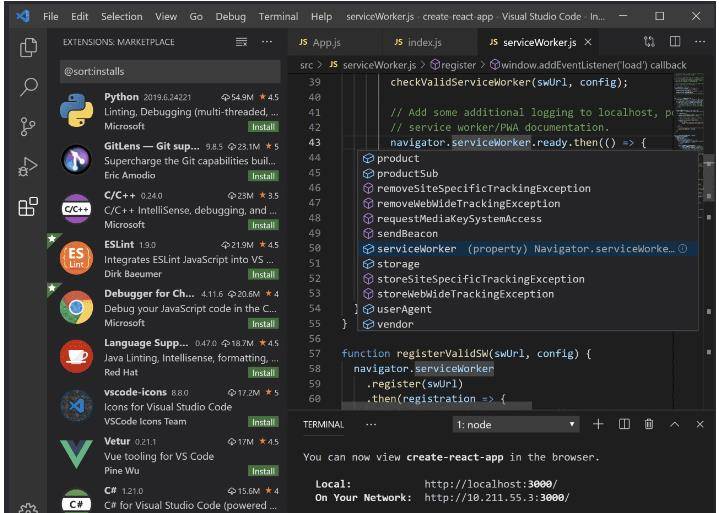Open the File menu
The height and width of the screenshot is (513, 719).
tap(50, 17)
